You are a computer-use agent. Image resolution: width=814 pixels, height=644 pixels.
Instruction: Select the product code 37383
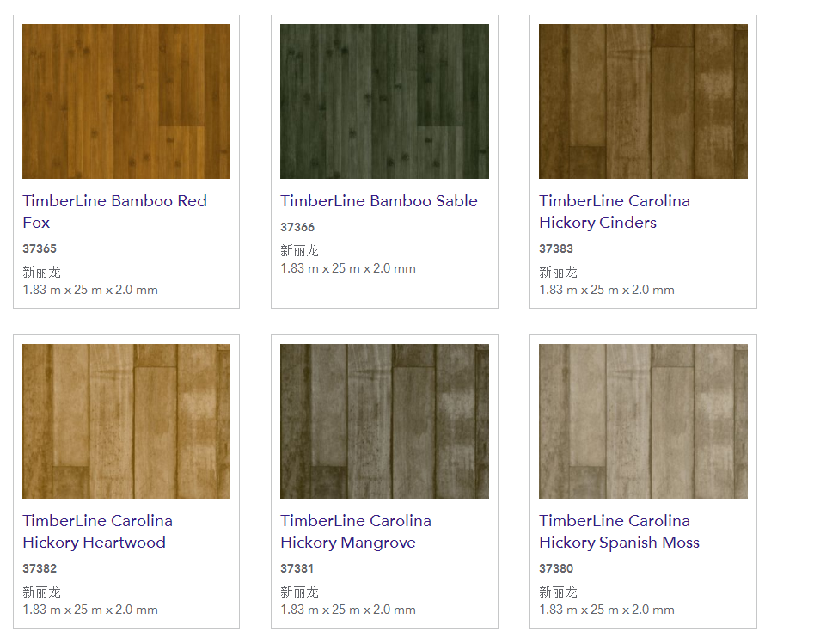(556, 249)
